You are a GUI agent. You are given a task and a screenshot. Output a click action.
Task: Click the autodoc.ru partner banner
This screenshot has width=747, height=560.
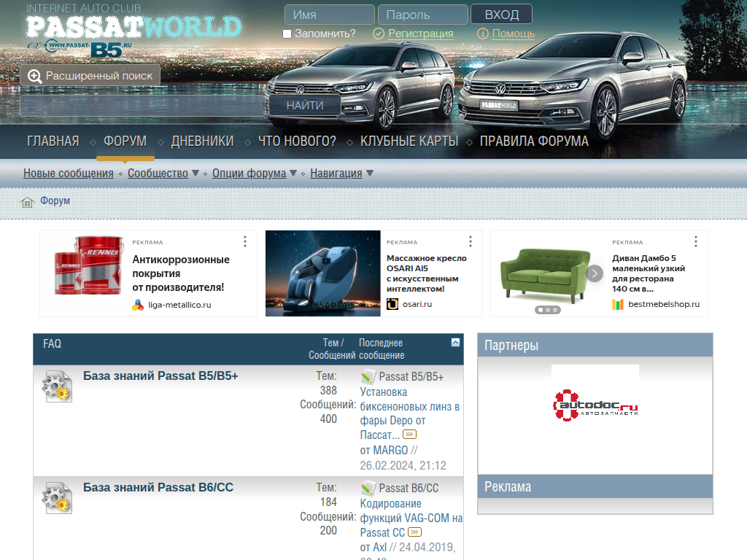[595, 403]
